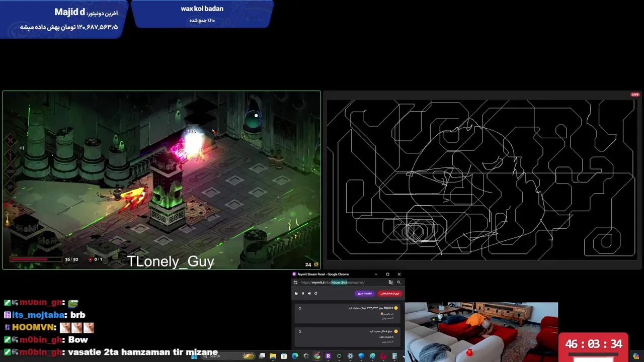644x362 pixels.
Task: Pause alerts in Reymit Stream Panel
Action: (303, 293)
